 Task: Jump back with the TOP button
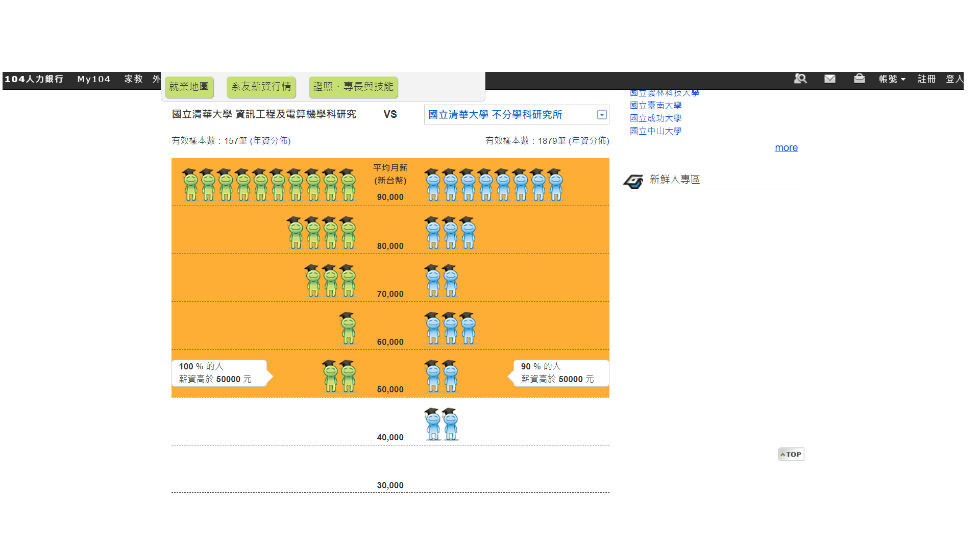point(791,454)
